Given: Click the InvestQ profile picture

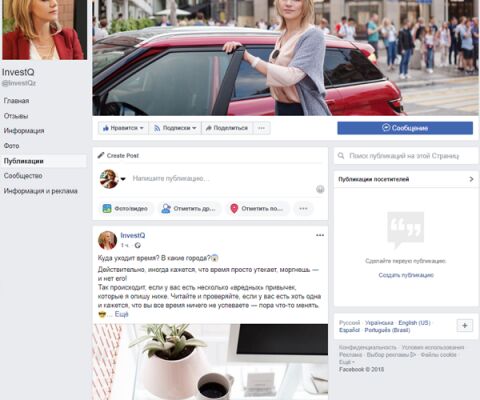Looking at the screenshot, I should 44,29.
